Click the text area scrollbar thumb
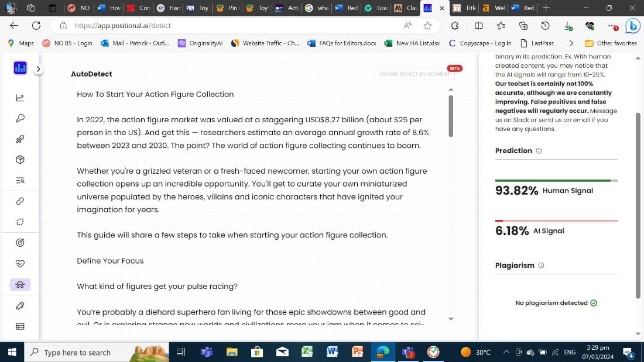Image resolution: width=644 pixels, height=362 pixels. (x=451, y=115)
